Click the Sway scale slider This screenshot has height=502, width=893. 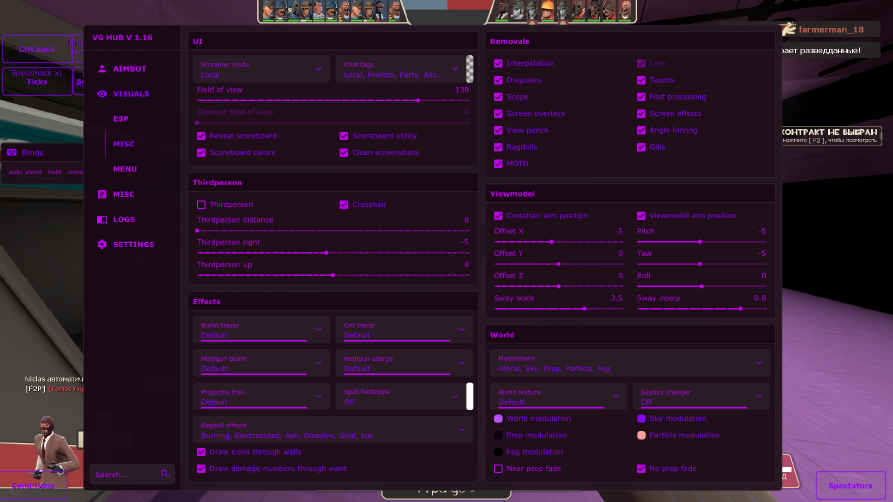(x=559, y=308)
